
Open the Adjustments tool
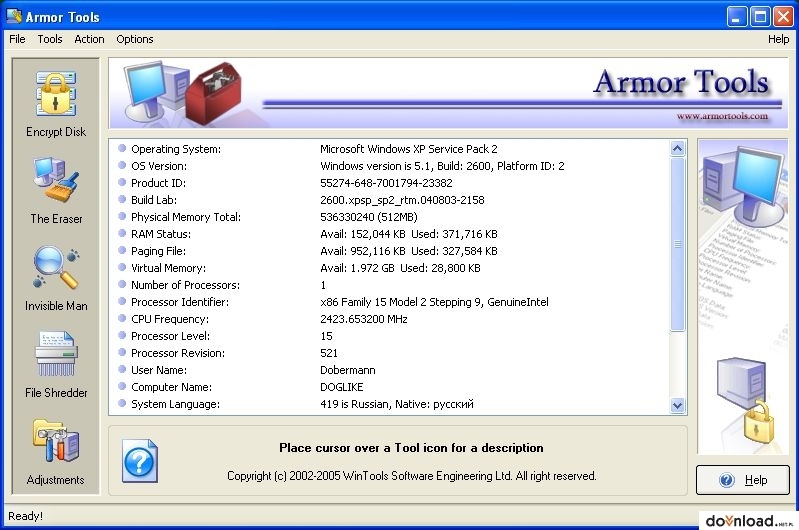click(56, 452)
